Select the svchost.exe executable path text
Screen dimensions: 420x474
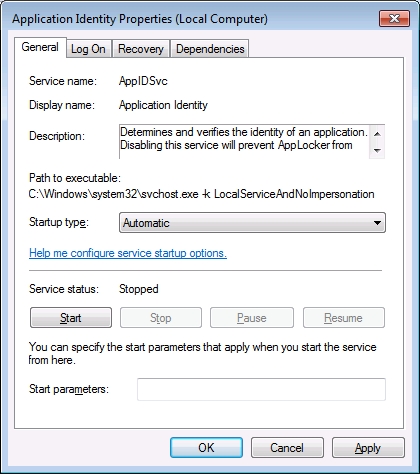(x=201, y=194)
